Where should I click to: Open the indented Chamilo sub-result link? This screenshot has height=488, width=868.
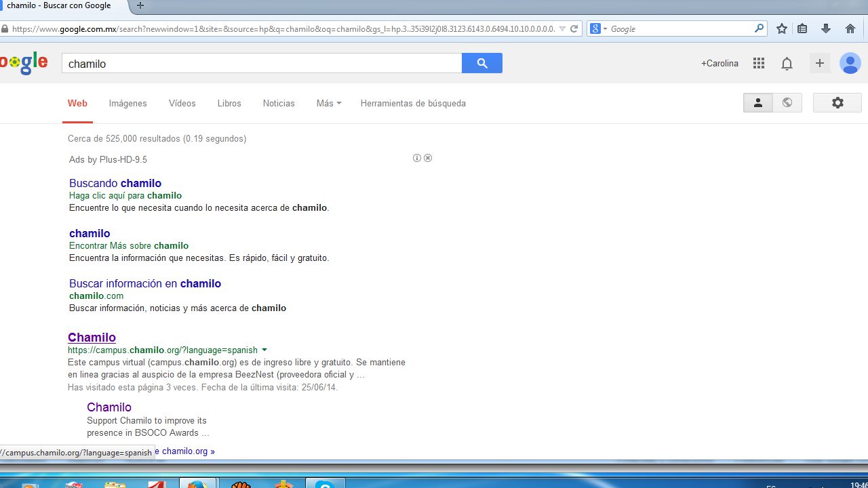109,407
